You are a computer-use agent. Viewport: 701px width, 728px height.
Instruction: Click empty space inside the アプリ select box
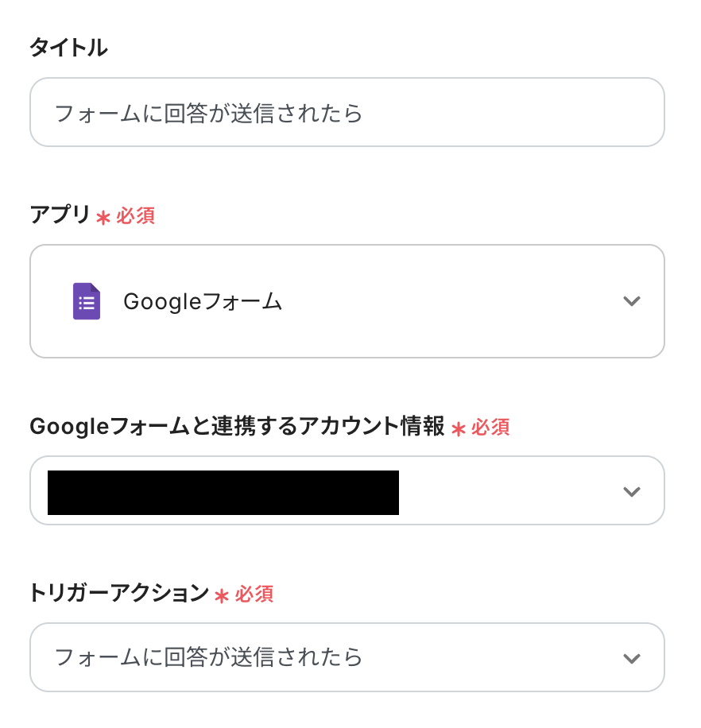click(445, 302)
